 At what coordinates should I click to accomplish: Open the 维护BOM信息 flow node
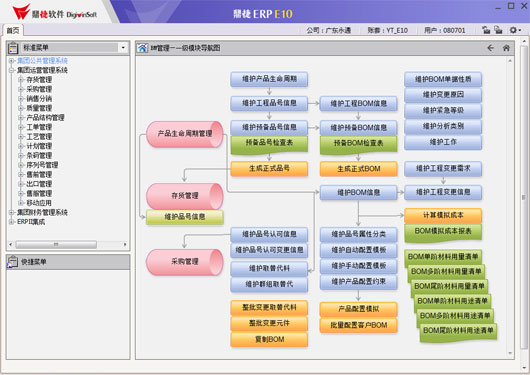pos(358,192)
